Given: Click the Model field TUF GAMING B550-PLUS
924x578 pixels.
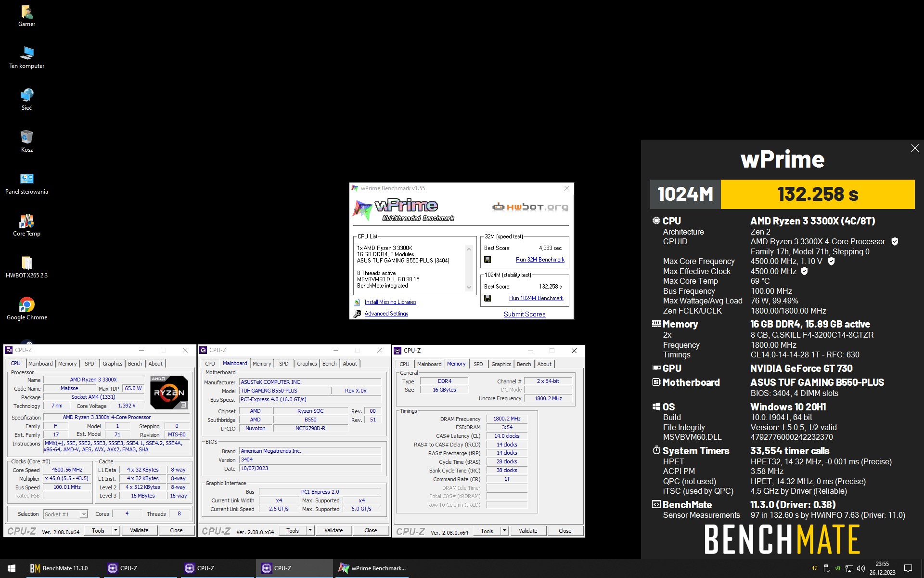Looking at the screenshot, I should [x=284, y=391].
